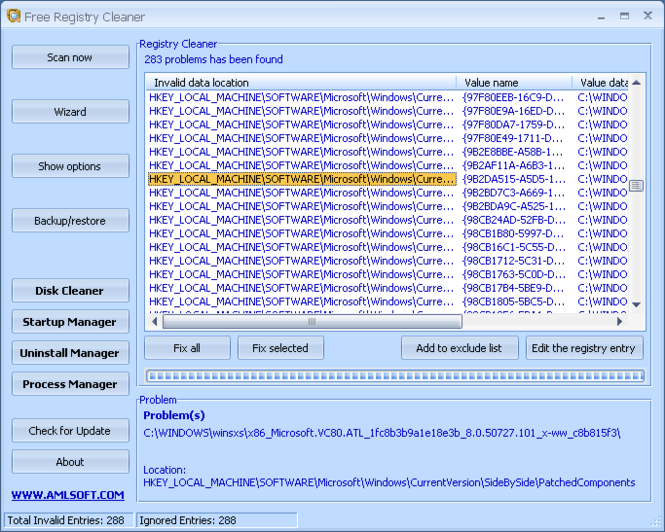This screenshot has width=665, height=532.
Task: Close the Free Registry Cleaner window
Action: [648, 16]
